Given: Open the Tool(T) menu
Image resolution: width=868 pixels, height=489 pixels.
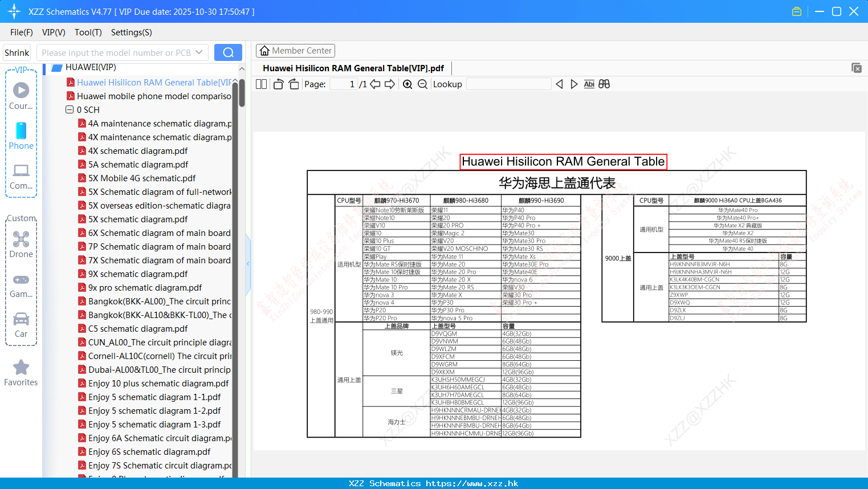Looking at the screenshot, I should (x=88, y=32).
